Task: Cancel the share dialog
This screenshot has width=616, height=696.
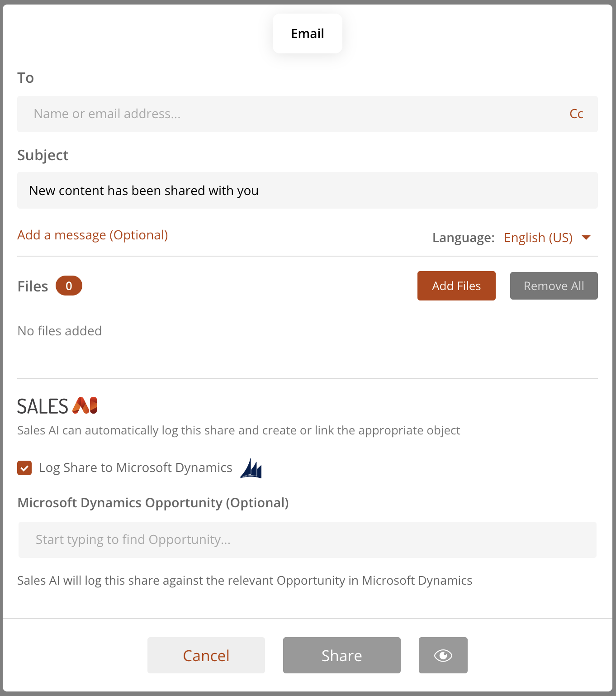Action: [x=206, y=655]
